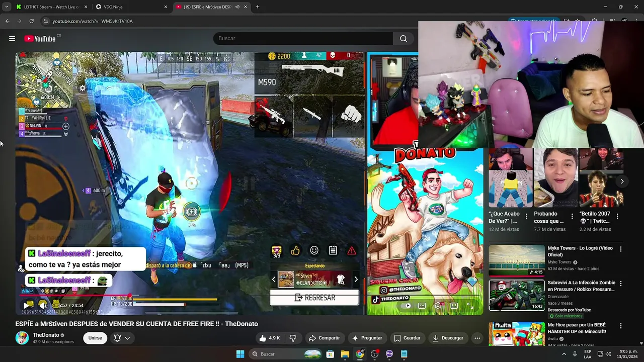Open File Explorer from taskbar
The image size is (644, 362).
pos(345,354)
